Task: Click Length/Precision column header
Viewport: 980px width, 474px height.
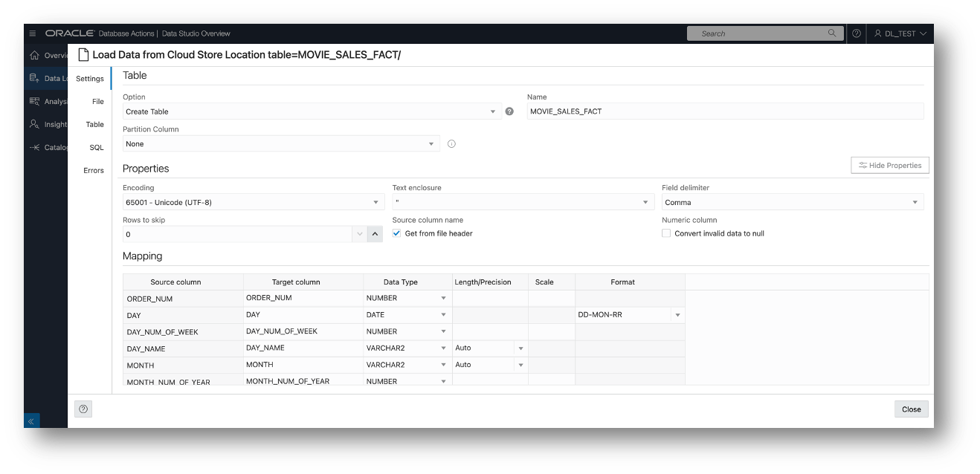Action: point(490,282)
